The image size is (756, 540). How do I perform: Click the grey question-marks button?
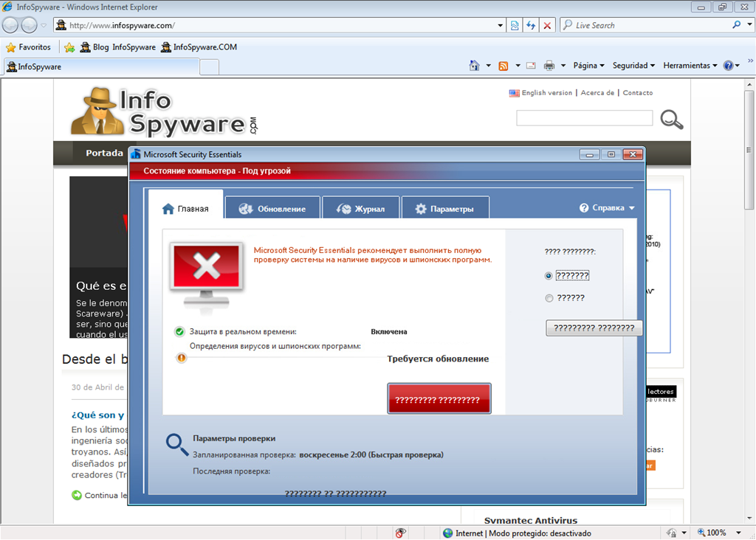(594, 328)
